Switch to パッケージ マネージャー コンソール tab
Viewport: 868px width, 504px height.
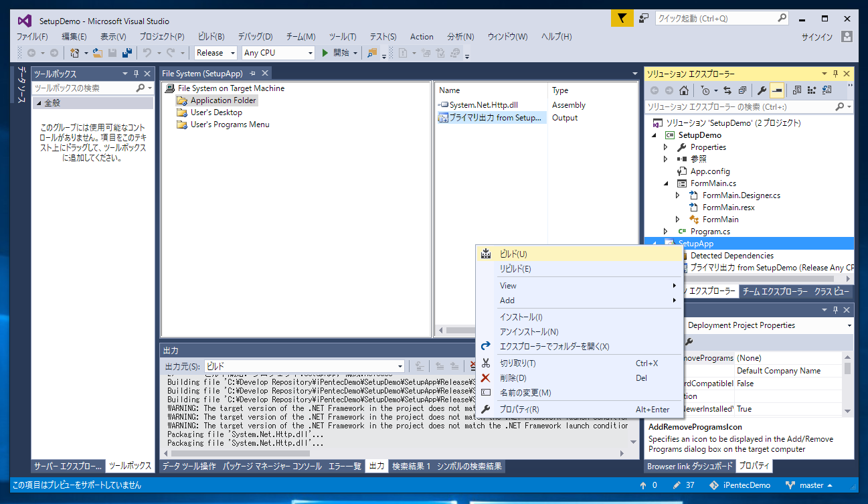(272, 467)
